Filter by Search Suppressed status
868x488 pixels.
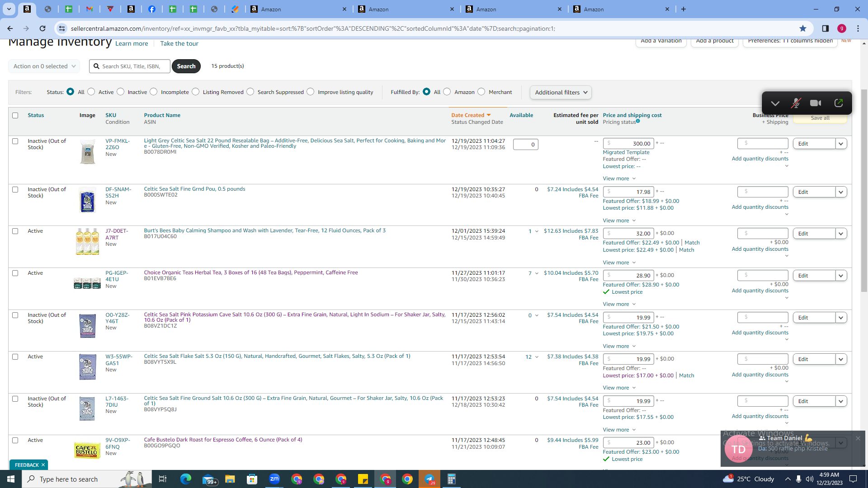click(250, 92)
